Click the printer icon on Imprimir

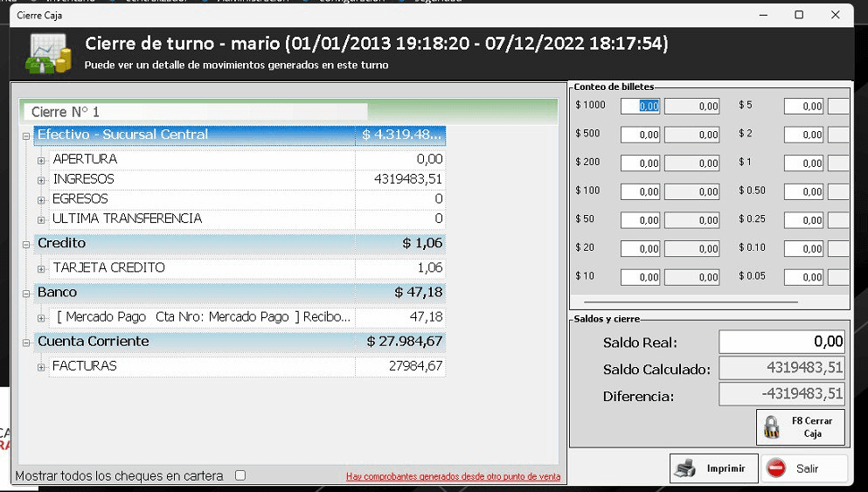pyautogui.click(x=686, y=468)
